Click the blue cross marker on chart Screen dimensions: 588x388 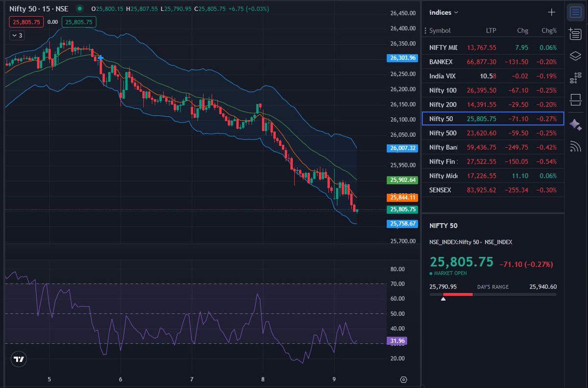pos(100,58)
